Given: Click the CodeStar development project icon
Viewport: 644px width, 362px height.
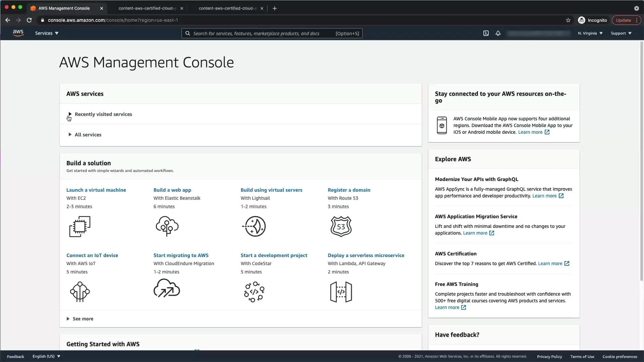Looking at the screenshot, I should (254, 292).
